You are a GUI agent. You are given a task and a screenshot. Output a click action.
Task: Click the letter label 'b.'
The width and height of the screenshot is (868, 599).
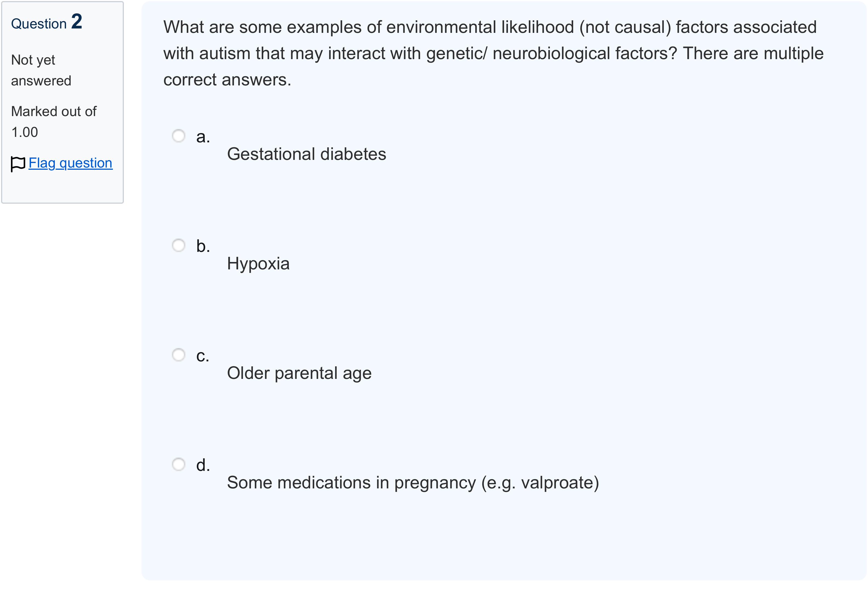203,246
